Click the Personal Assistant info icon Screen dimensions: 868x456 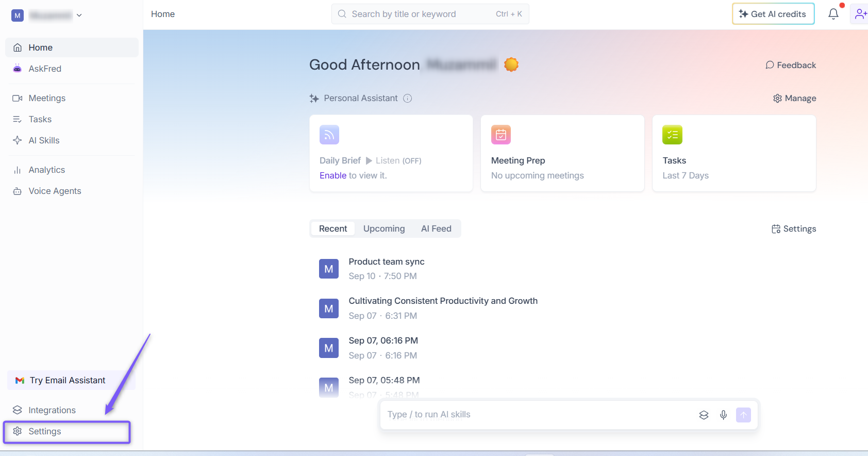coord(407,98)
